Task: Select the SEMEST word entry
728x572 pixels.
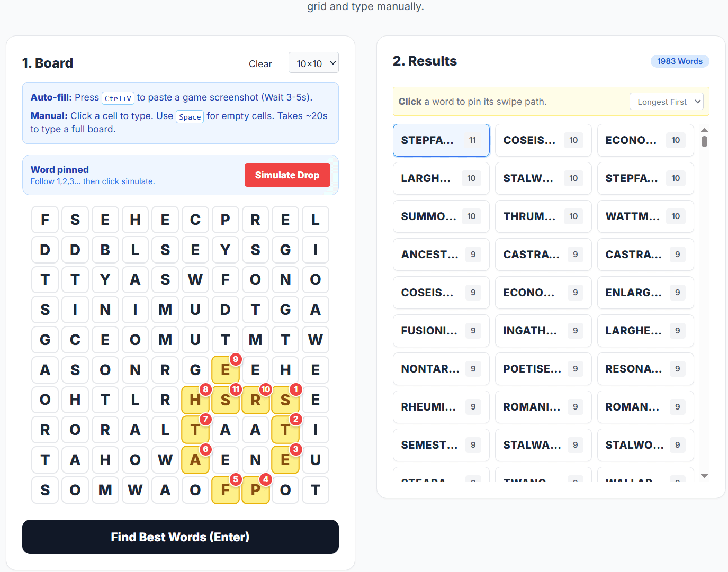Action: pyautogui.click(x=441, y=444)
